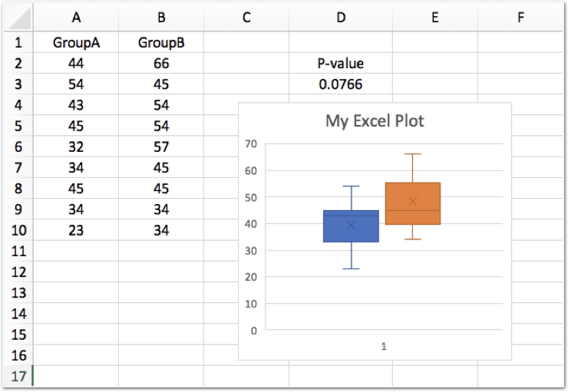Select cell with value 66 in GroupB

pyautogui.click(x=161, y=64)
